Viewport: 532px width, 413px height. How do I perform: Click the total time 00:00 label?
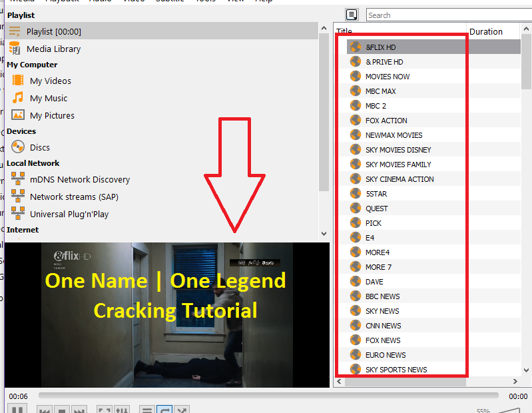pyautogui.click(x=518, y=396)
